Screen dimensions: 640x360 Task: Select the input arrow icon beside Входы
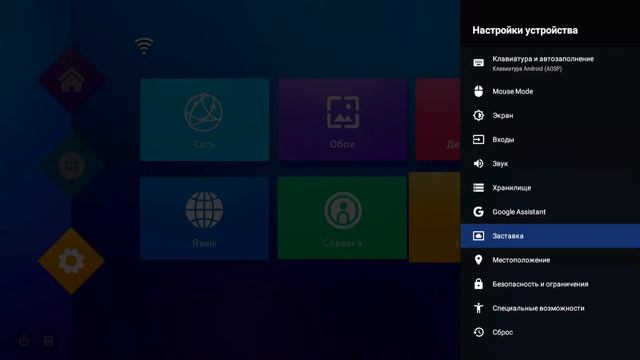point(478,140)
